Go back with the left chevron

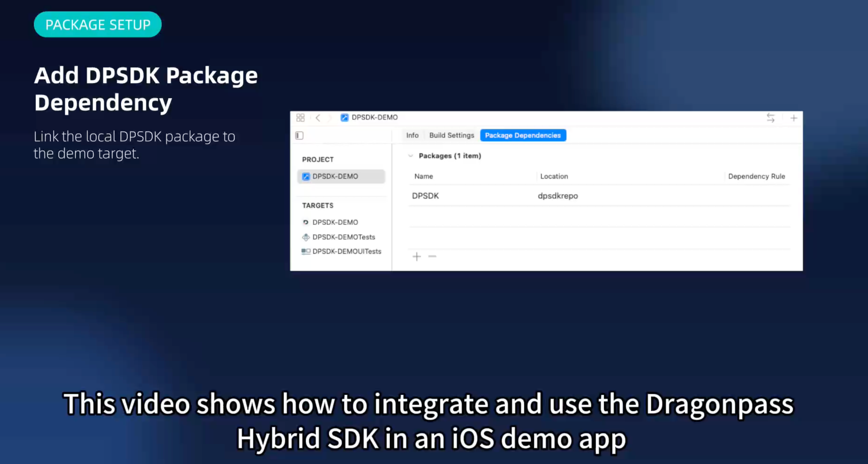(x=317, y=118)
